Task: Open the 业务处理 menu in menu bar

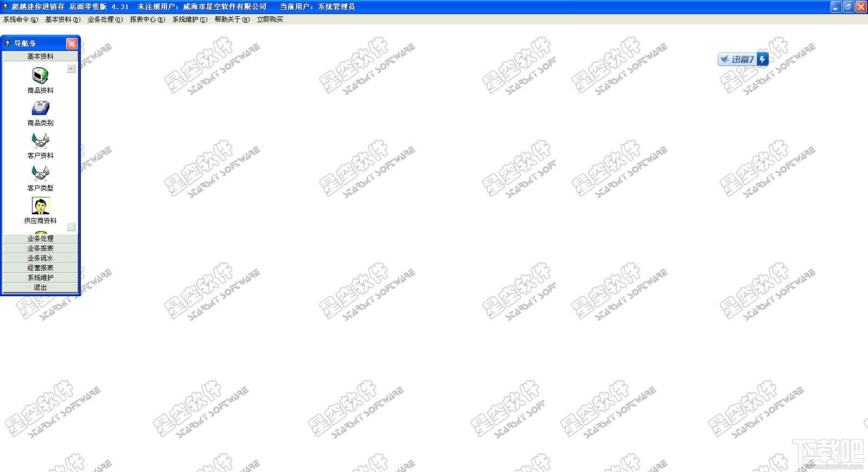Action: coord(105,20)
